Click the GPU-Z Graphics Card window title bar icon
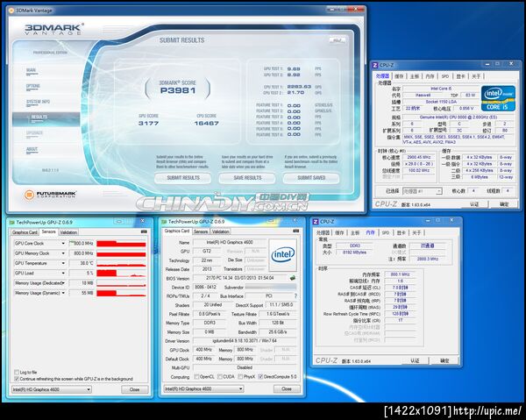This screenshot has height=420, width=526. tap(164, 222)
